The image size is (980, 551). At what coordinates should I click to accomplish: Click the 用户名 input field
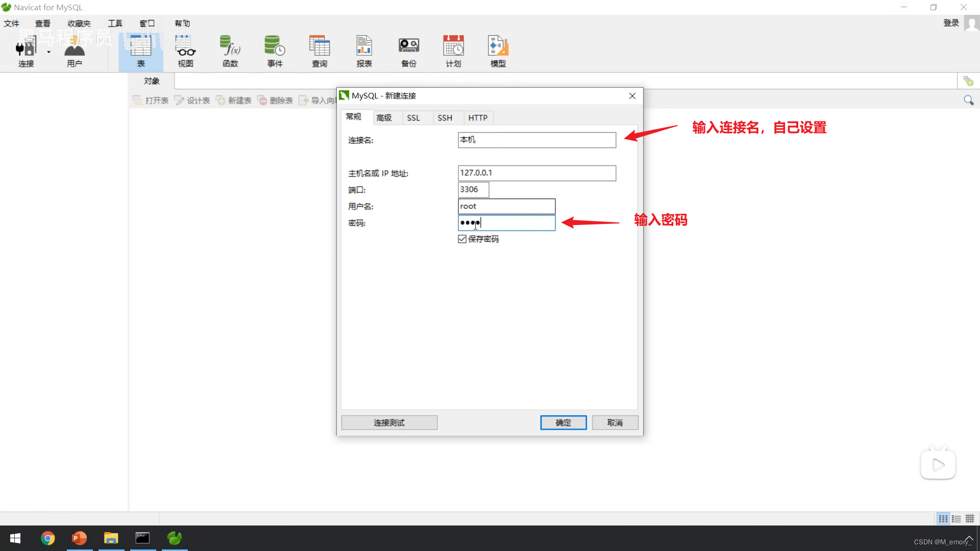(x=507, y=206)
